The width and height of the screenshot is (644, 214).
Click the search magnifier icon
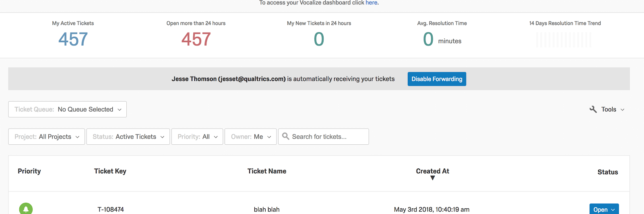[x=286, y=136]
